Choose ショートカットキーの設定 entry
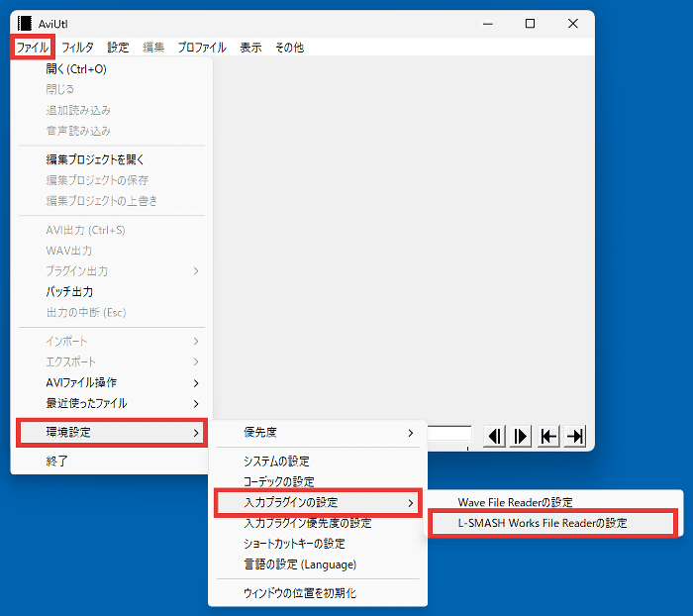 click(x=294, y=544)
